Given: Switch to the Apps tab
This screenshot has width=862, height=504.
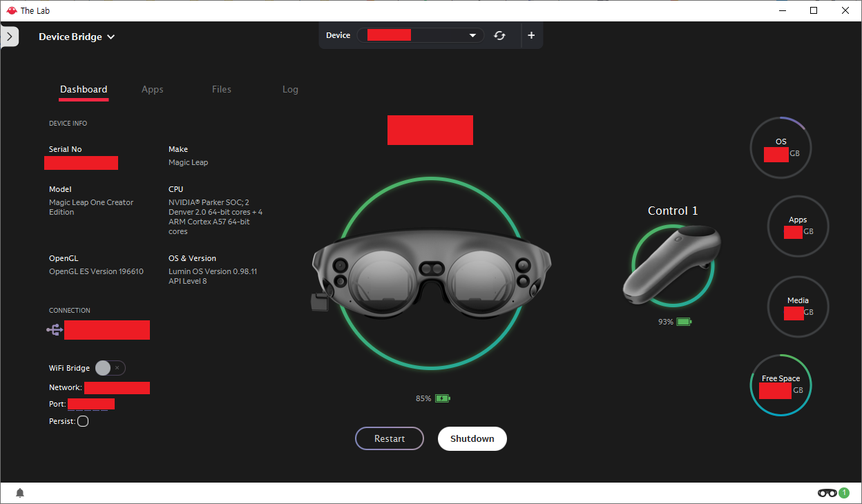Looking at the screenshot, I should click(x=153, y=90).
